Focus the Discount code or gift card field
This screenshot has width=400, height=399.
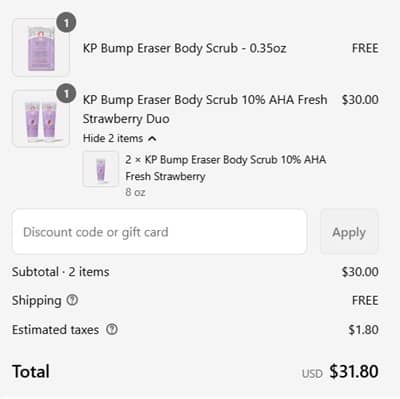click(x=159, y=232)
